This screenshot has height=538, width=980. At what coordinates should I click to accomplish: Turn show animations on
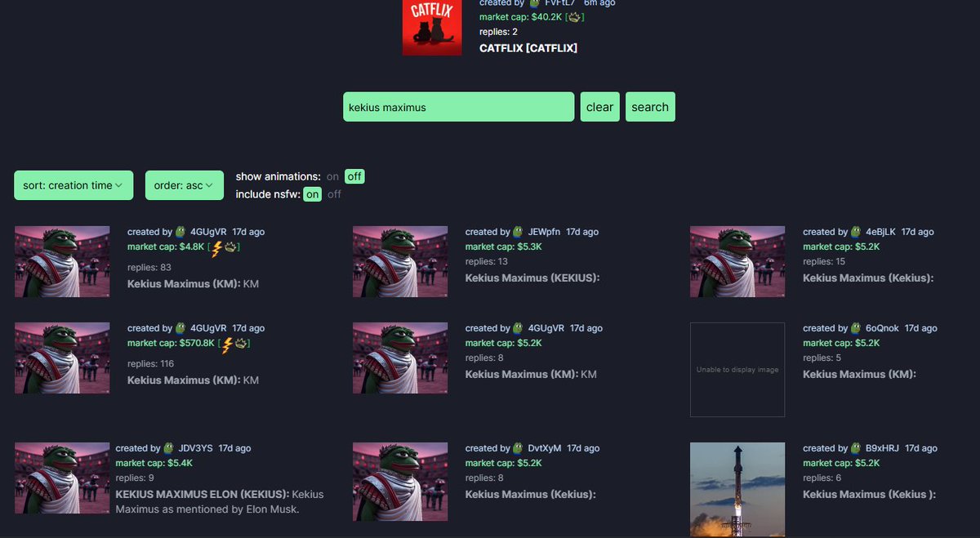pyautogui.click(x=332, y=176)
